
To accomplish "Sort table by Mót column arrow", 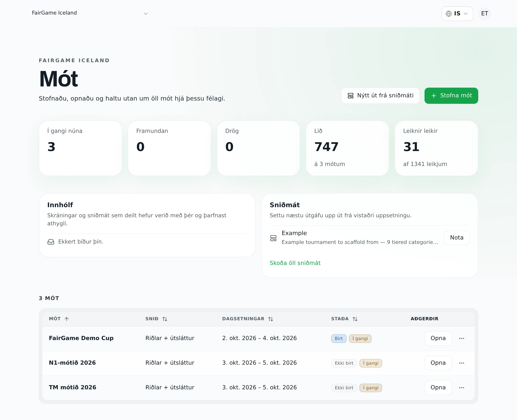I will (x=66, y=319).
